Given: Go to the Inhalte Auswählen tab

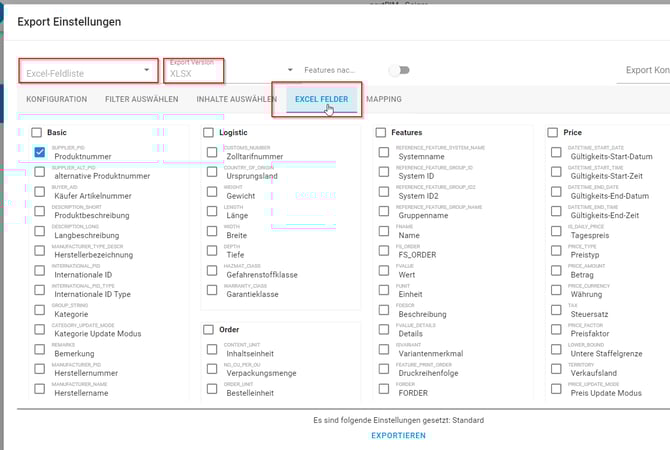Looking at the screenshot, I should (236, 100).
